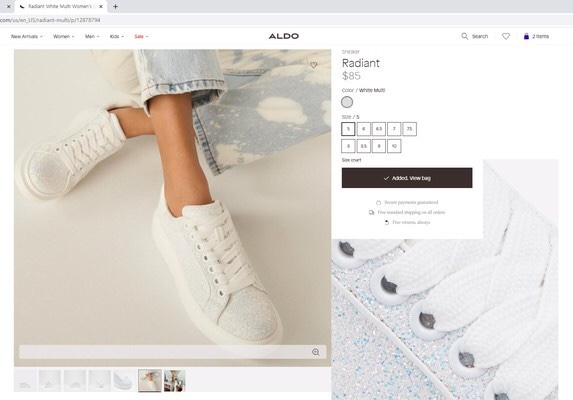Expand the Kids menu
Viewport: 573px width, 400px height.
point(117,37)
